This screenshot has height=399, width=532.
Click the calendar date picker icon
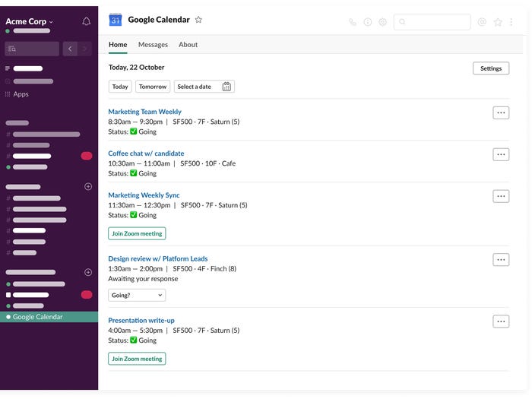(226, 87)
